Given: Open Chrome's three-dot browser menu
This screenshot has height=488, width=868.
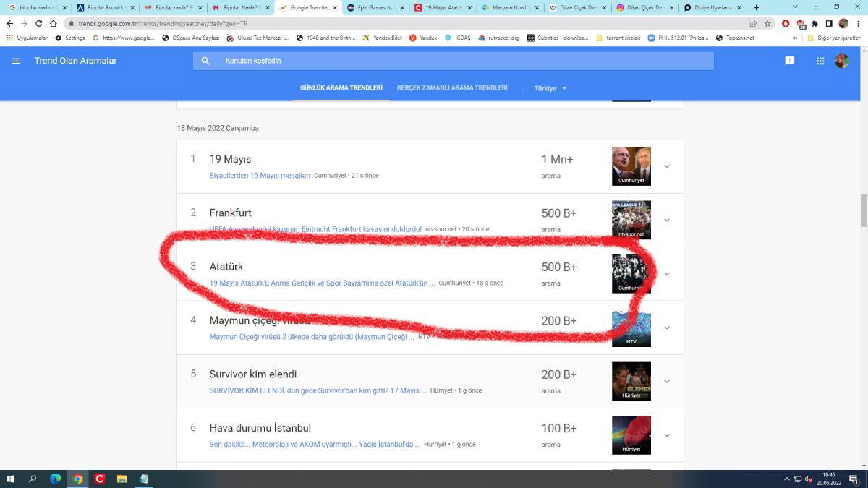Looking at the screenshot, I should point(858,23).
